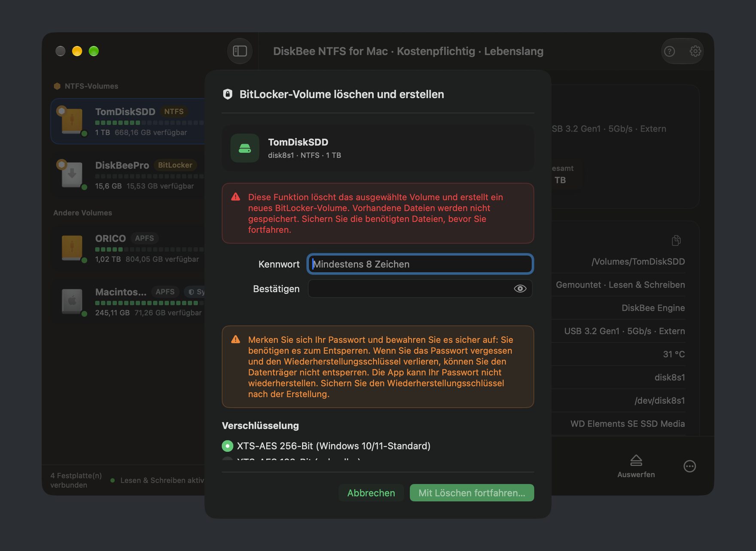Click the /Volumes/TomDiskSDD path text
The width and height of the screenshot is (756, 551).
tap(638, 262)
